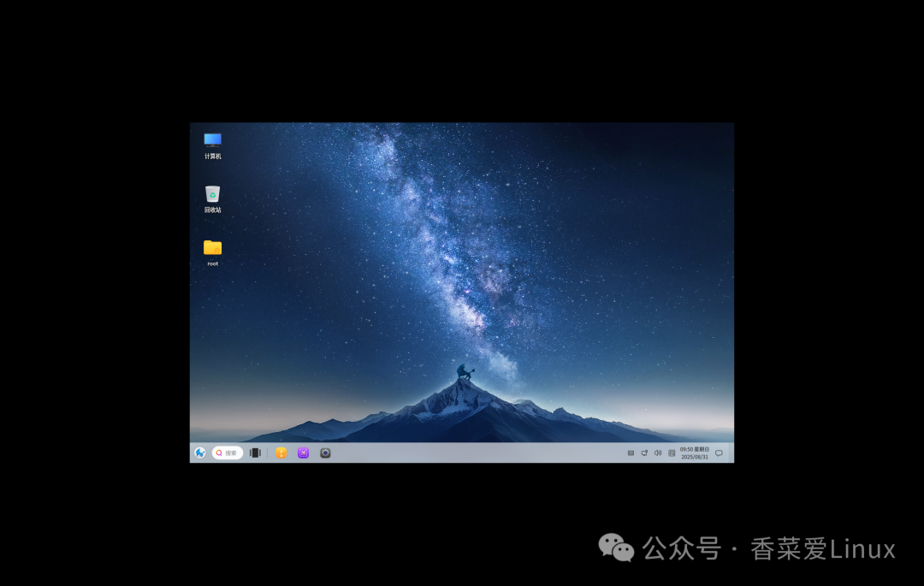
Task: Open the multitasking view icon
Action: click(x=255, y=453)
